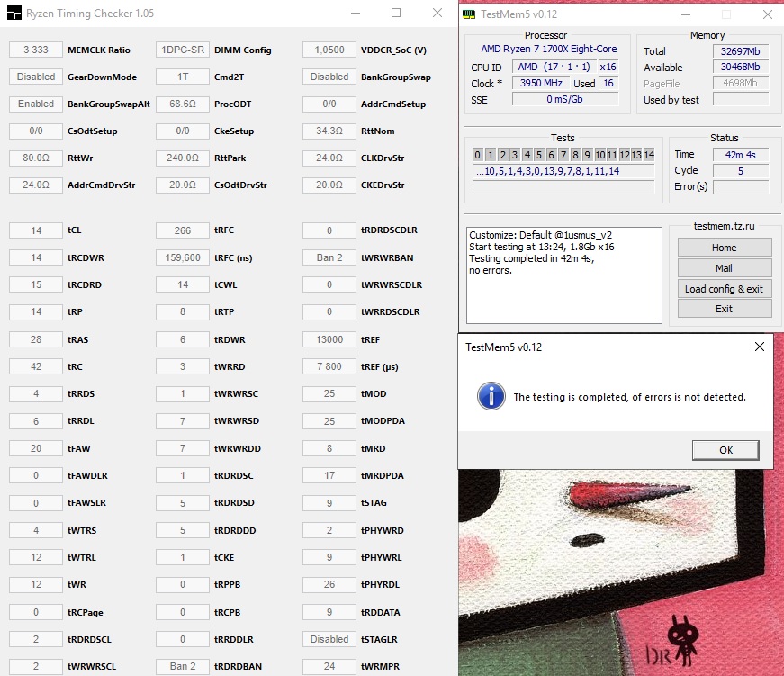Click the RttPark 240.0Ω value
784x676 pixels.
[x=183, y=158]
